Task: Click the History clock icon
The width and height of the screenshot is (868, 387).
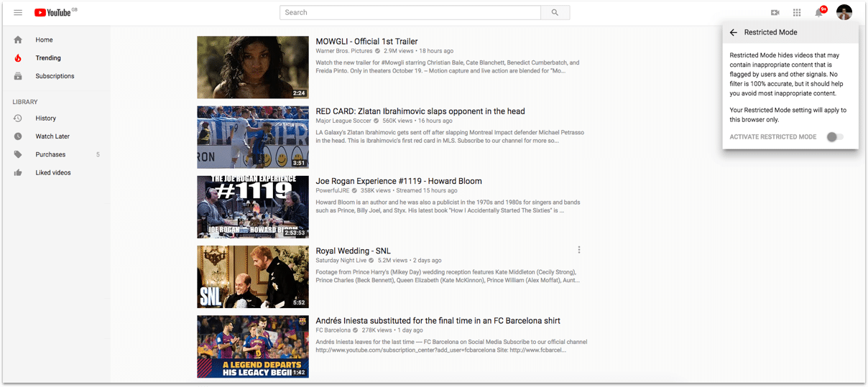Action: pos(18,118)
